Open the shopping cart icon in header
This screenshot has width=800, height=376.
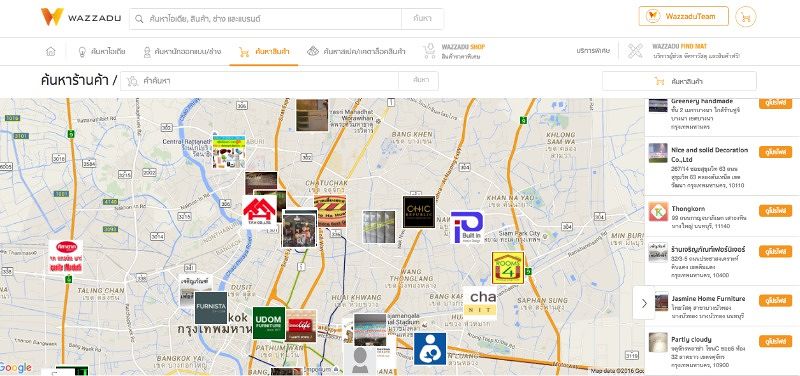745,17
